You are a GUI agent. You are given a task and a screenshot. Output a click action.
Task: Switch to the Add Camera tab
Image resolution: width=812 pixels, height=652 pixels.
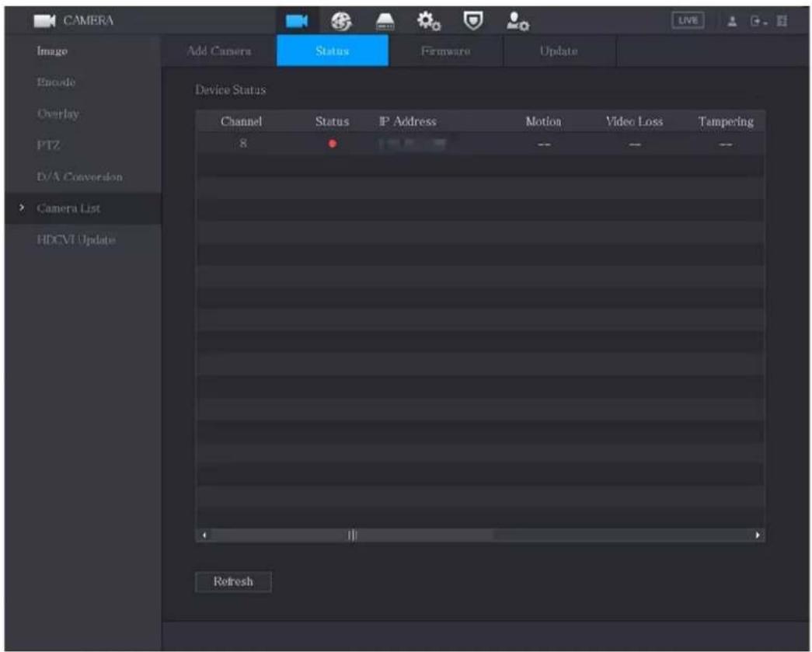(219, 51)
